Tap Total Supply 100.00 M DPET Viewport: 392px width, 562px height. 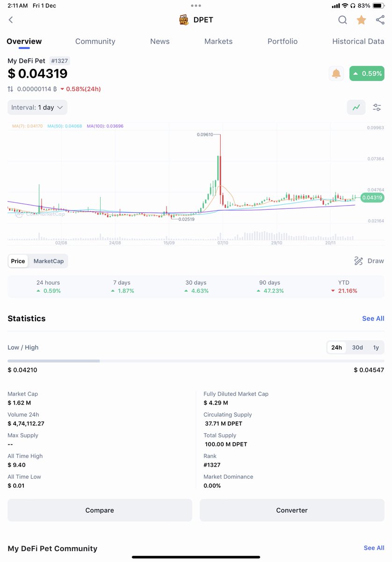[226, 444]
